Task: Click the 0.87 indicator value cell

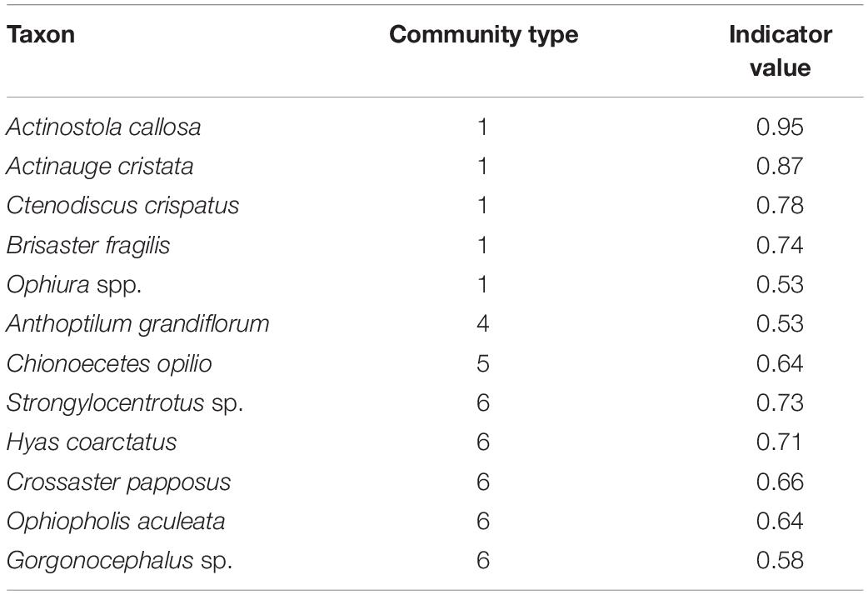Action: click(x=780, y=166)
